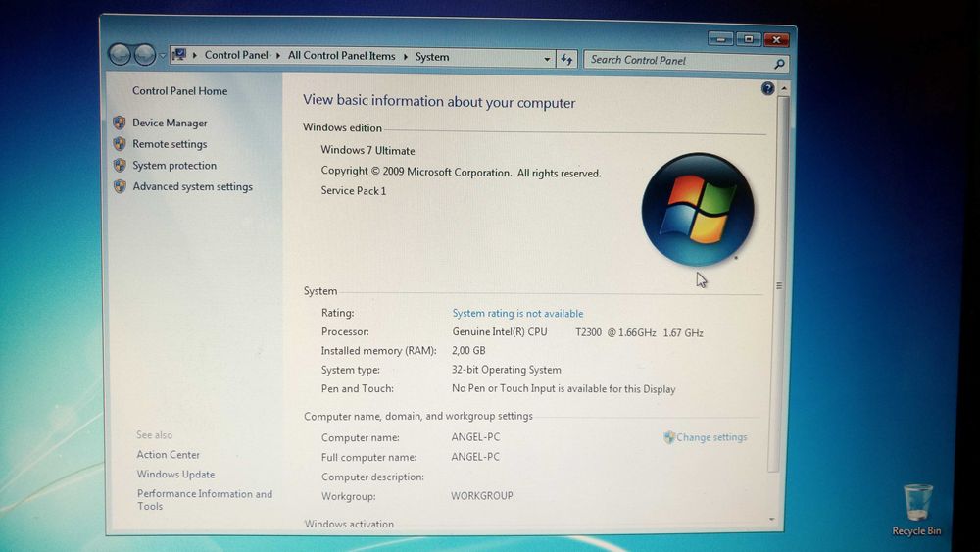
Task: Click the shield icon beside Remote settings
Action: [x=120, y=144]
